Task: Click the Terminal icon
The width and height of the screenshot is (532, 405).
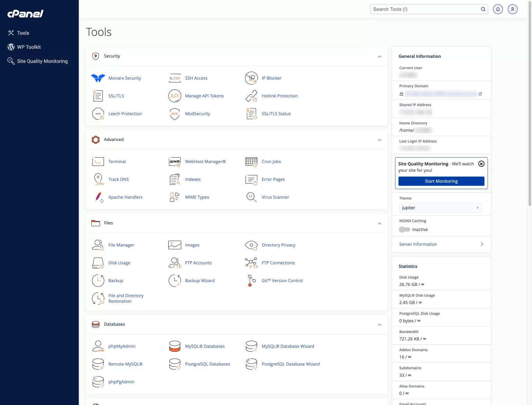Action: coord(98,162)
